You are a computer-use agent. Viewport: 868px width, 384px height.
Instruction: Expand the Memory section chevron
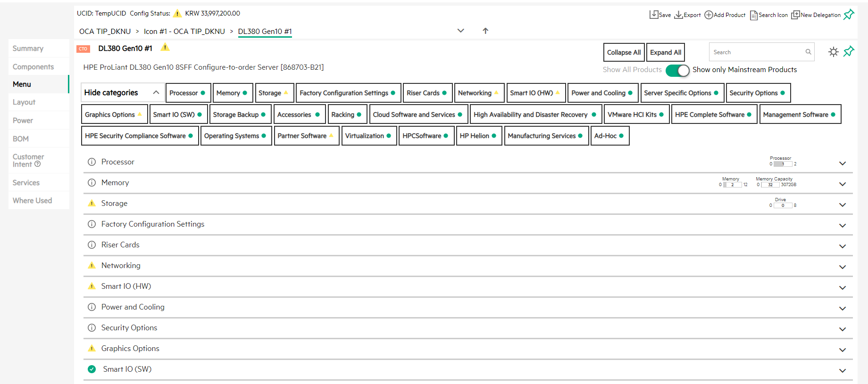(x=843, y=184)
